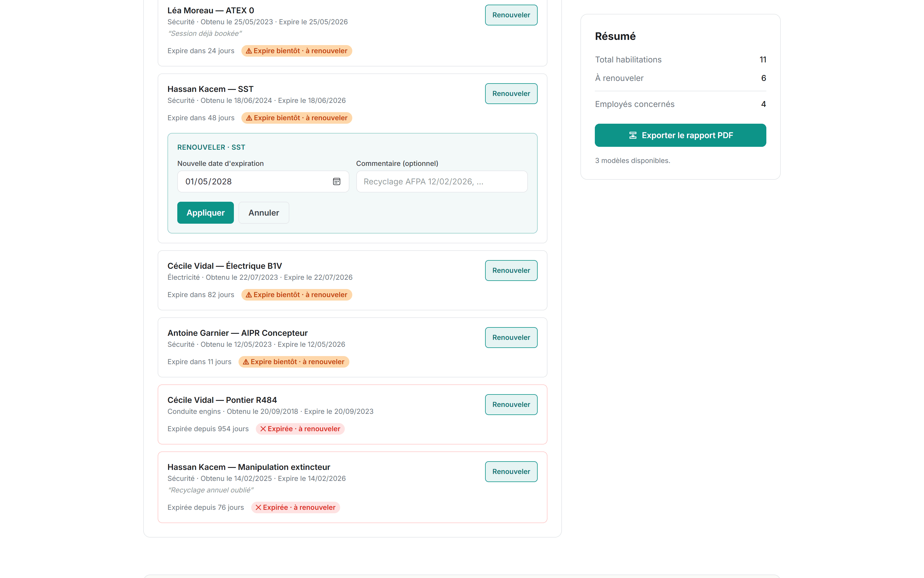Viewport: 924px width, 578px height.
Task: Click the Pontier R484 'Conduite engins' details line
Action: click(x=270, y=411)
